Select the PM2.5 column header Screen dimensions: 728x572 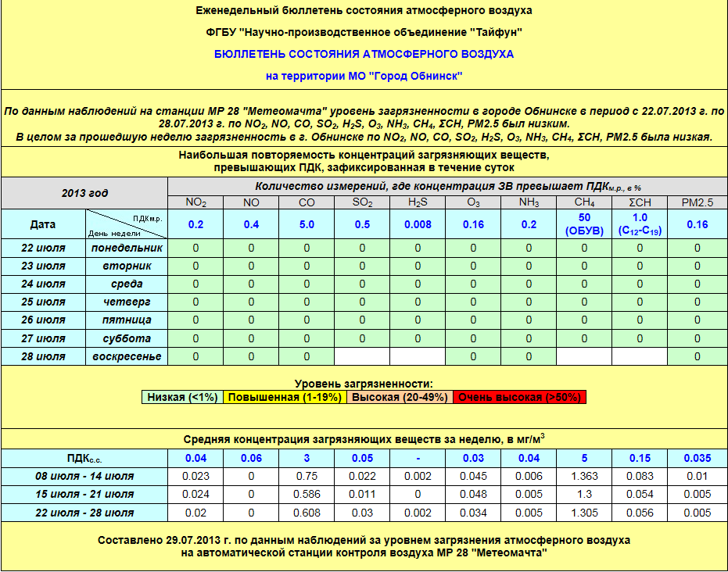click(x=697, y=202)
